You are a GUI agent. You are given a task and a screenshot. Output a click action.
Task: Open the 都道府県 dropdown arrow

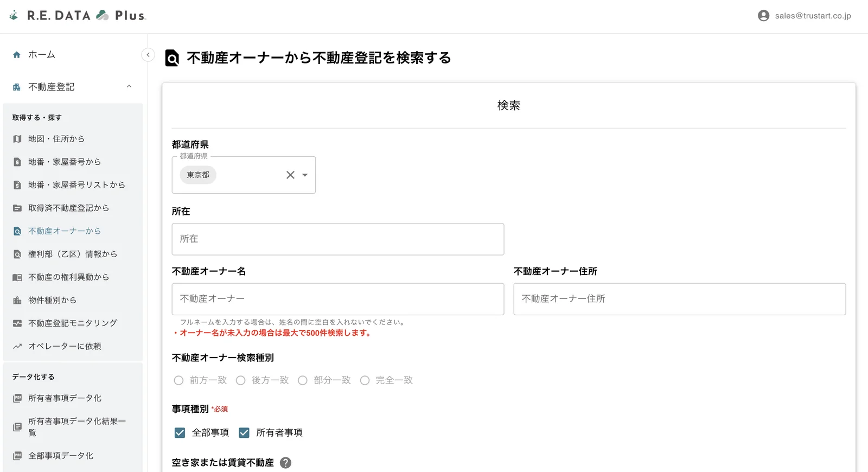tap(305, 175)
